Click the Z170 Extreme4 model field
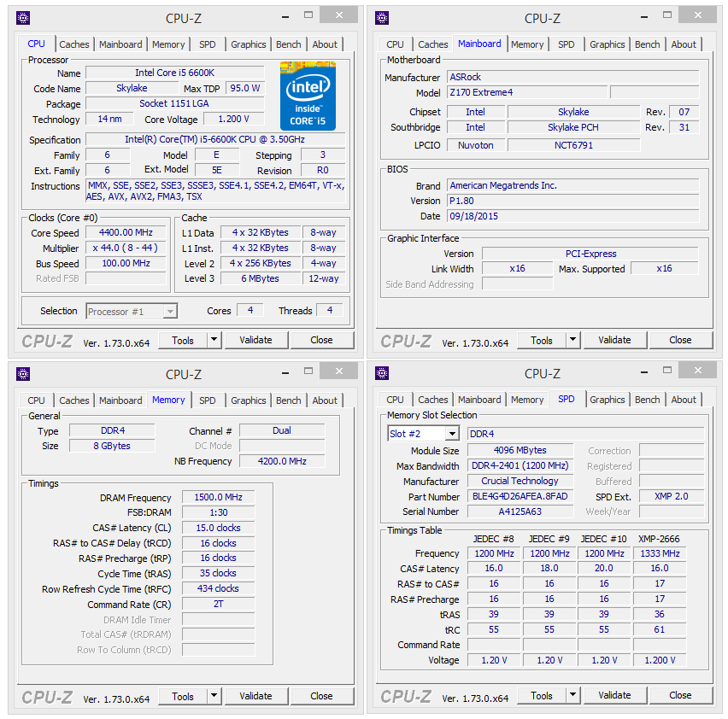This screenshot has width=728, height=719. pyautogui.click(x=527, y=92)
